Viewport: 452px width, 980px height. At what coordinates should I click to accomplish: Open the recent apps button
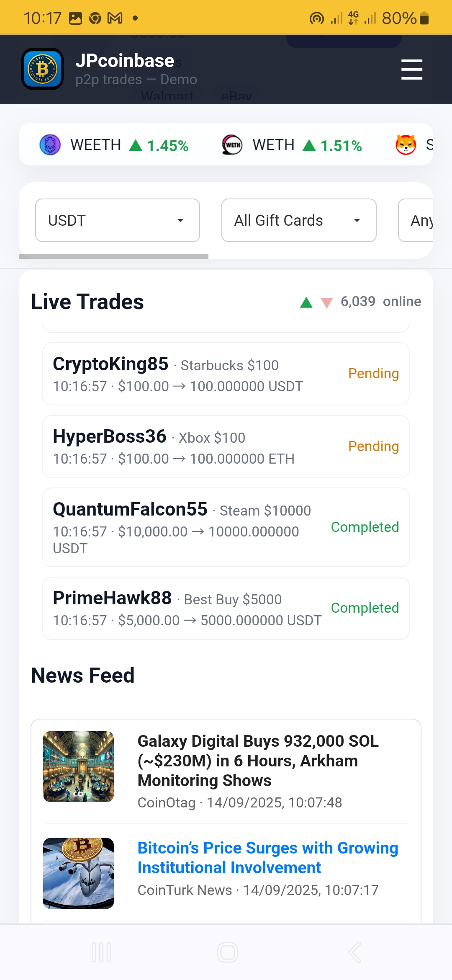[x=101, y=952]
